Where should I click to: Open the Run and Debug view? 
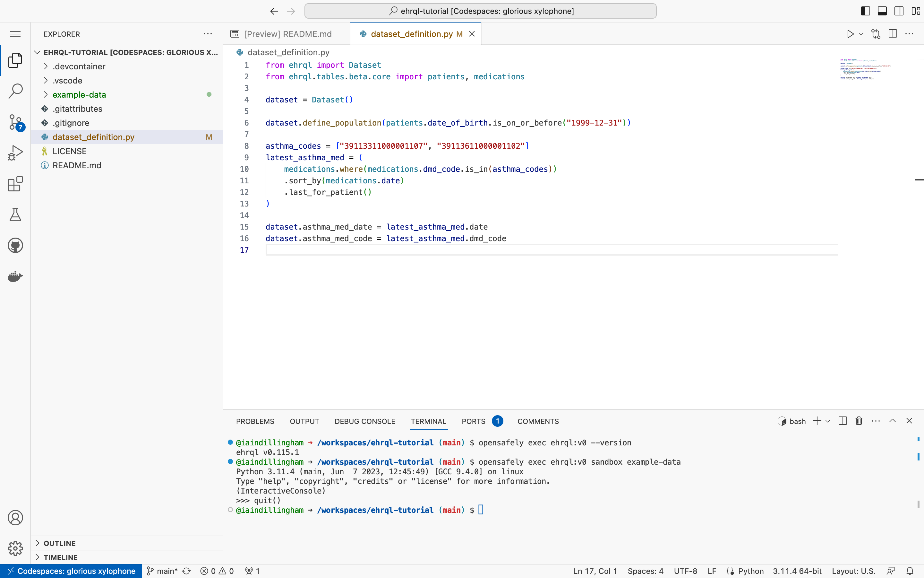[15, 153]
